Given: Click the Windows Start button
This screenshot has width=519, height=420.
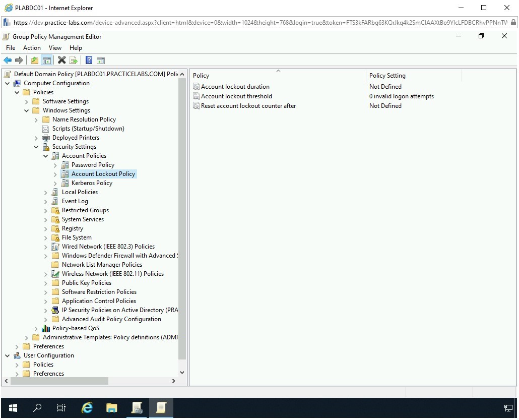Looking at the screenshot, I should click(x=13, y=408).
